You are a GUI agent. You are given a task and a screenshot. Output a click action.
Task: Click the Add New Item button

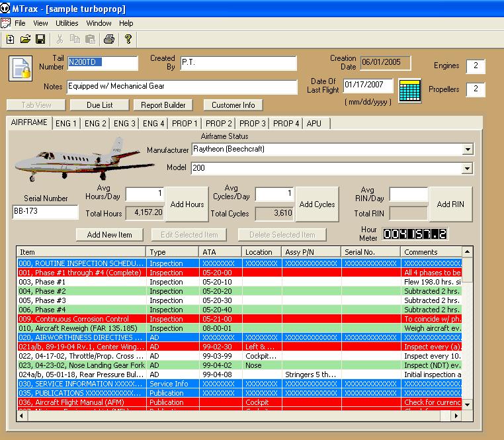pos(110,235)
